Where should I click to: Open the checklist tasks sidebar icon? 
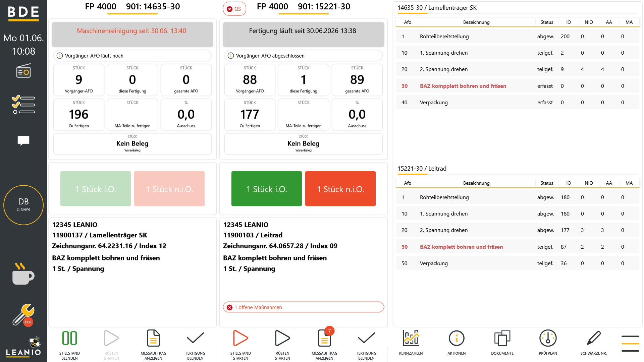coord(23,104)
